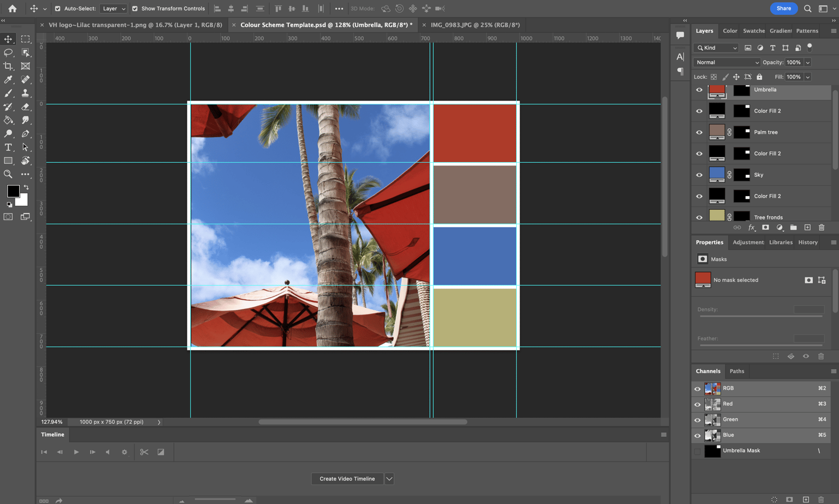Toggle visibility of Red channel
This screenshot has width=839, height=504.
click(698, 405)
